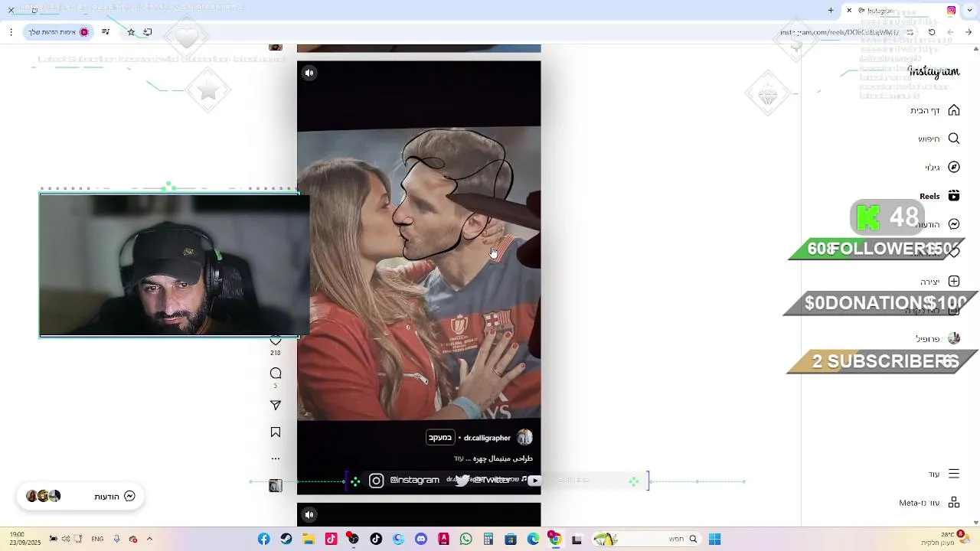
Task: Share the reel with the paper plane icon
Action: point(276,406)
